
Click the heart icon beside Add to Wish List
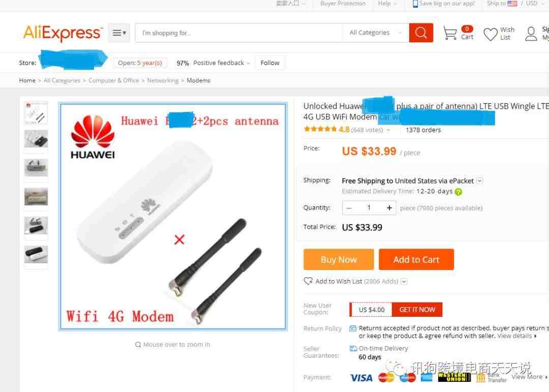pyautogui.click(x=308, y=281)
